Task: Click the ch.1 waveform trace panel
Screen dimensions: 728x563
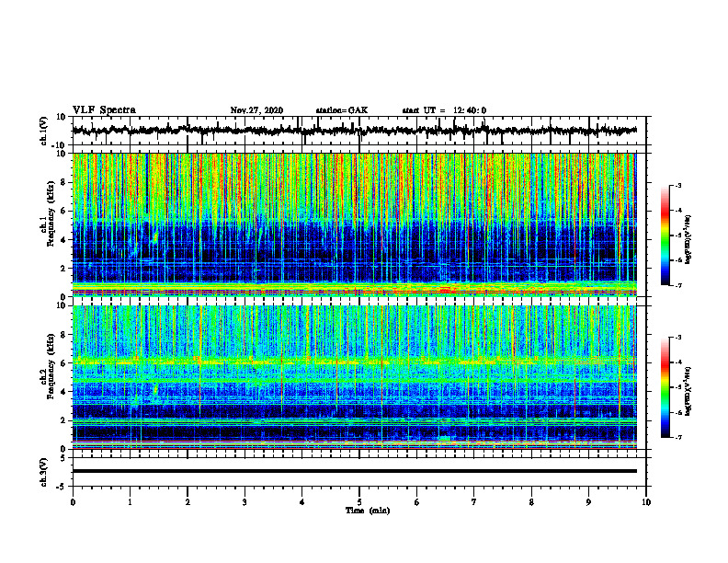Action: 358,131
